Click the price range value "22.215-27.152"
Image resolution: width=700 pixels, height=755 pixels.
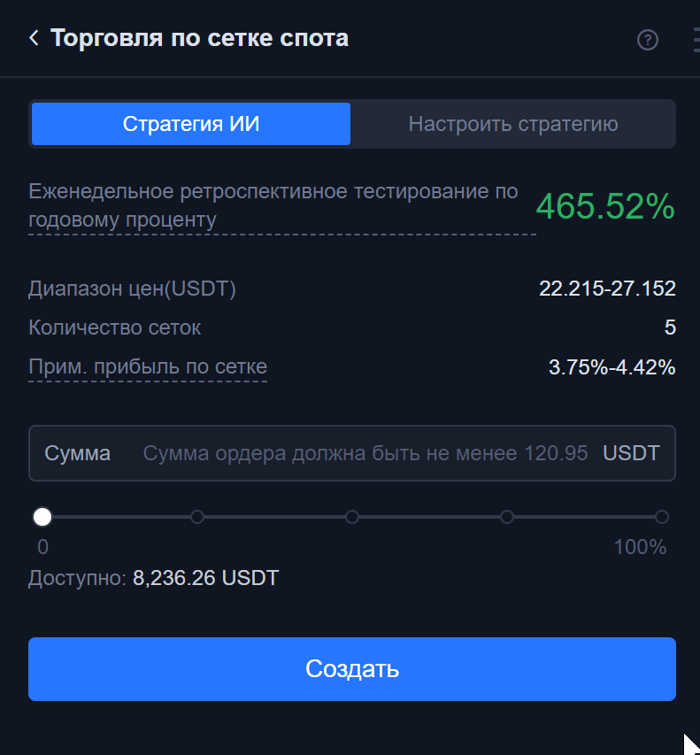(608, 288)
